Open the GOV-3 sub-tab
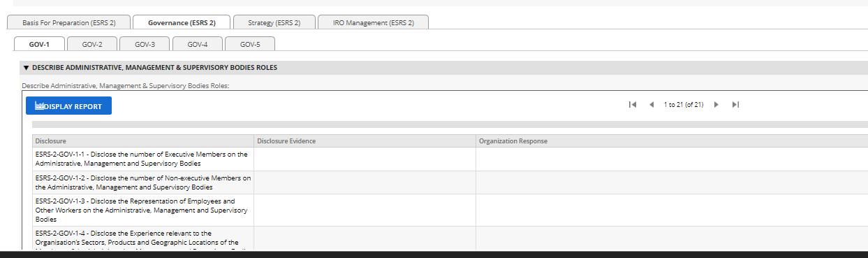 click(x=145, y=44)
